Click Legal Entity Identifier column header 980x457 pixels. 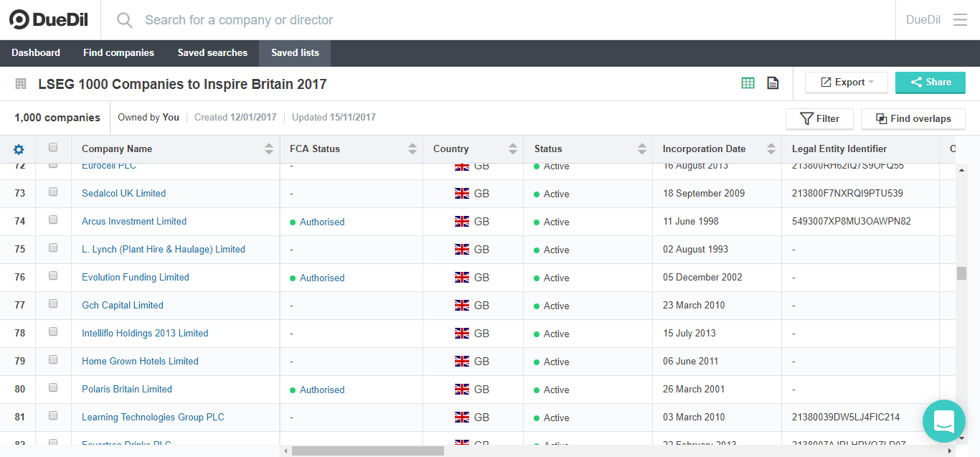(839, 149)
